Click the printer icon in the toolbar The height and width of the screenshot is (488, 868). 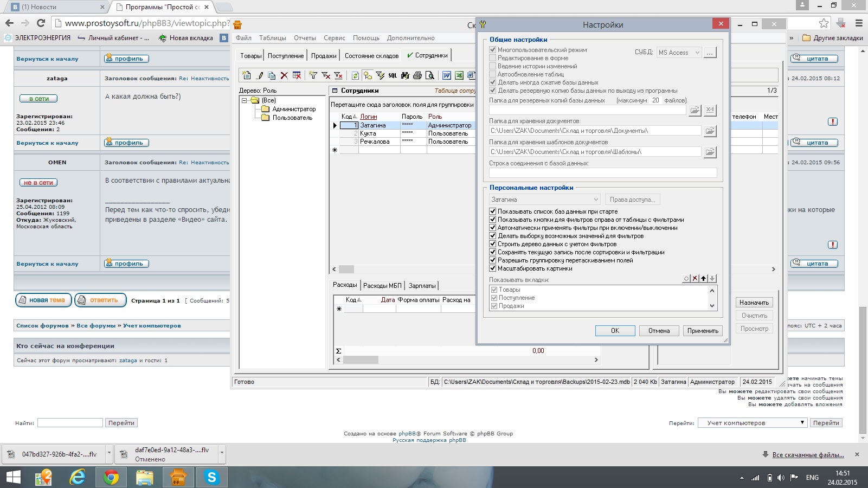coord(417,75)
